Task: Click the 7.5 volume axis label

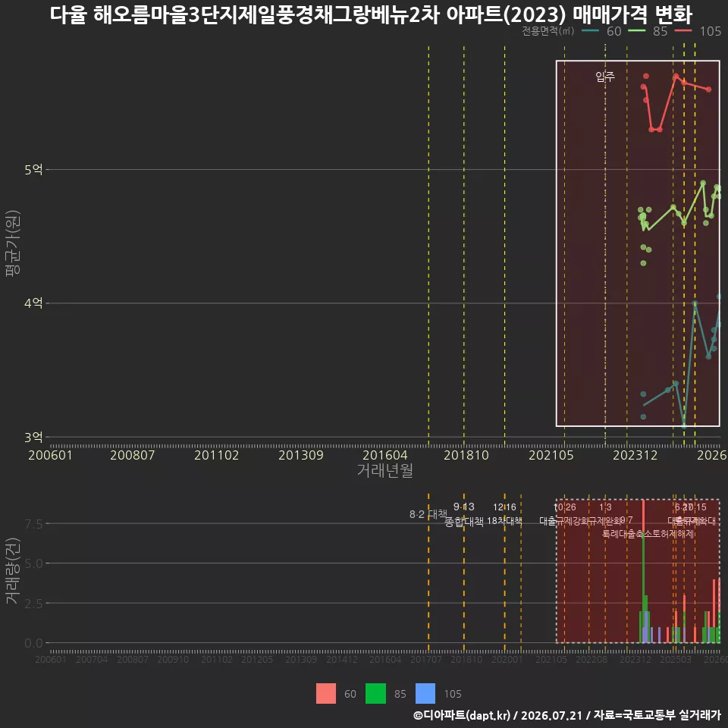Action: (33, 524)
